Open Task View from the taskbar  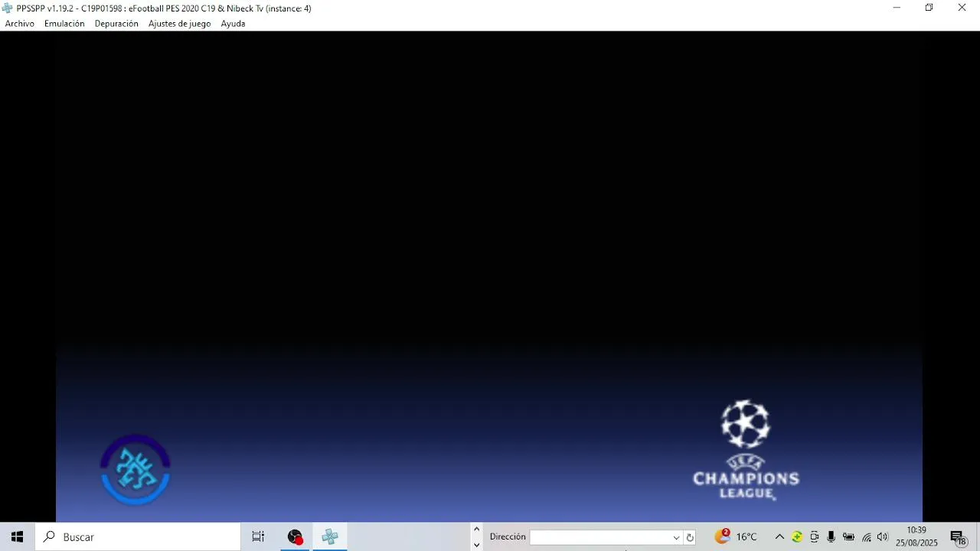coord(258,537)
